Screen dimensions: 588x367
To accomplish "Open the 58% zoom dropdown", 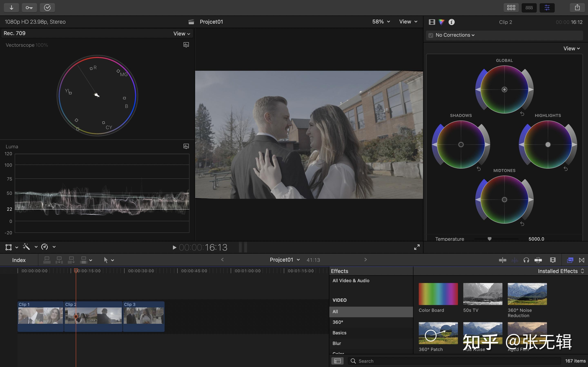I will [381, 22].
